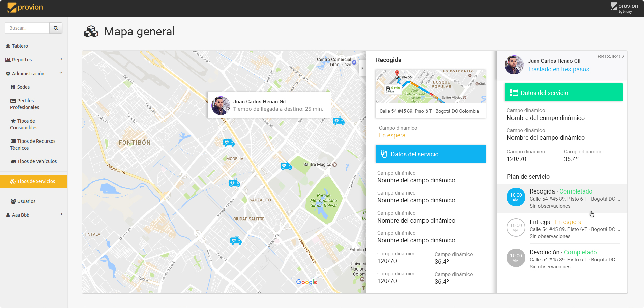Click the Reportes bar chart icon
Screen dimensions: 644x308
(8, 60)
